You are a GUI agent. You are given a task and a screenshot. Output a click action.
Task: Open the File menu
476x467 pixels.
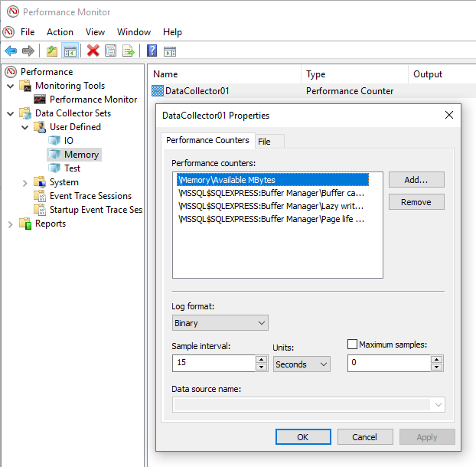28,32
